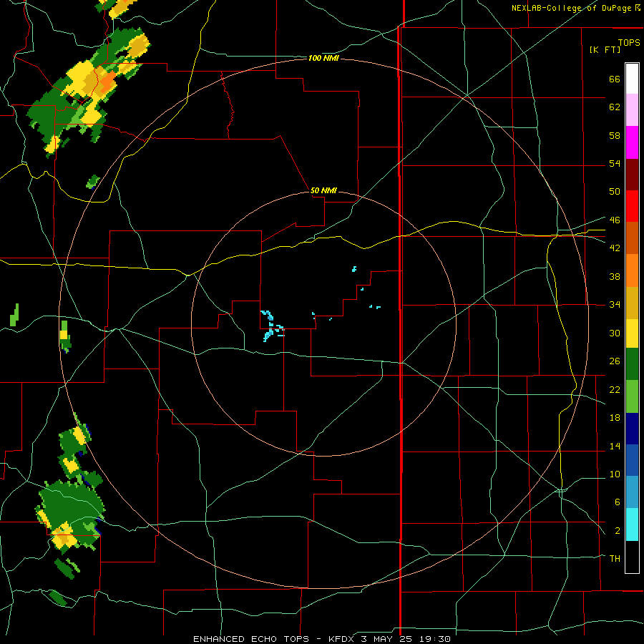
Task: Click the legend value '54'
Action: tap(615, 163)
